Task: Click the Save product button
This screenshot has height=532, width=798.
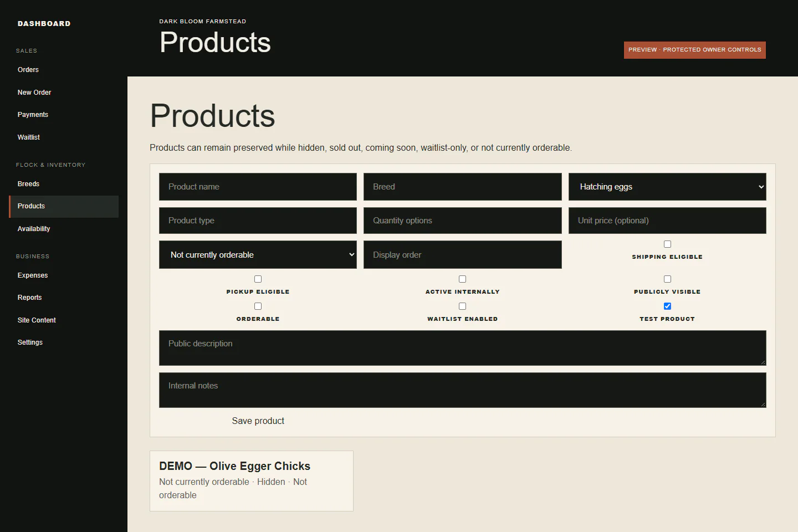Action: pyautogui.click(x=258, y=421)
